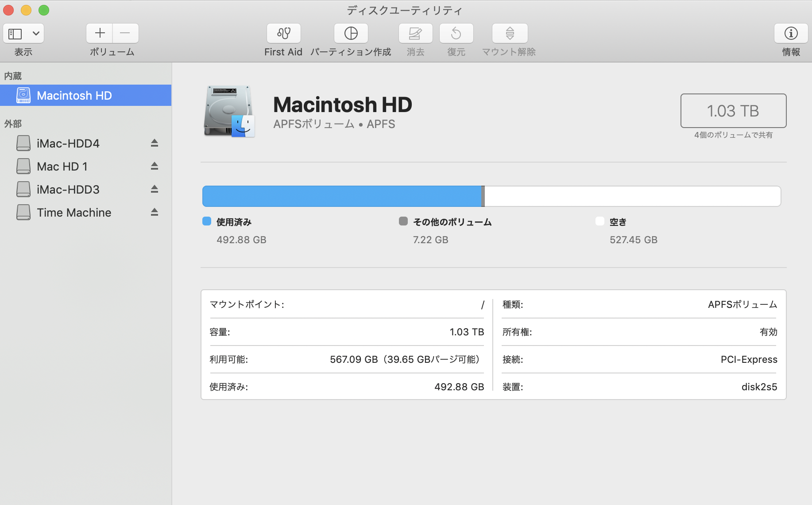The image size is (812, 505).
Task: Click the 1.03 TB capacity box
Action: (733, 111)
